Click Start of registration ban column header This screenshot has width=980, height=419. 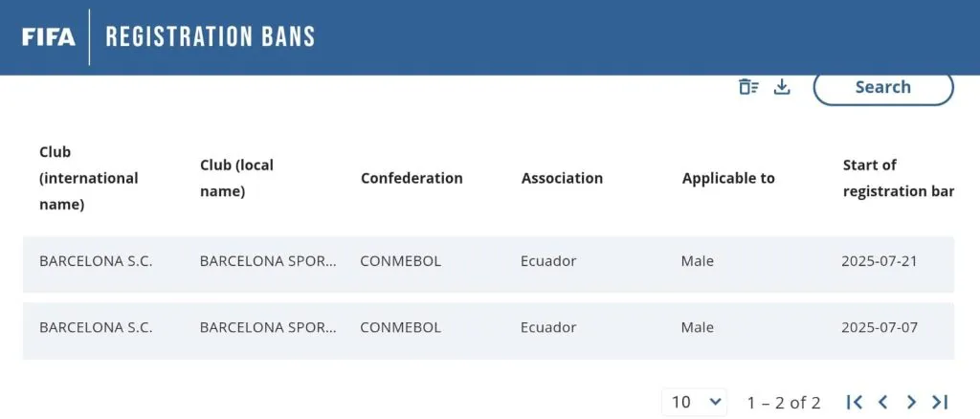(x=897, y=178)
